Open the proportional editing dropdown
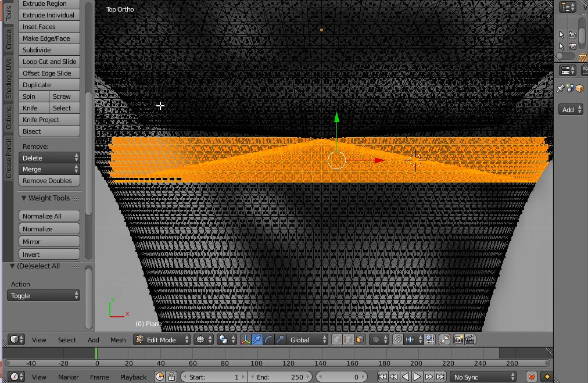The width and height of the screenshot is (588, 383). click(x=379, y=339)
